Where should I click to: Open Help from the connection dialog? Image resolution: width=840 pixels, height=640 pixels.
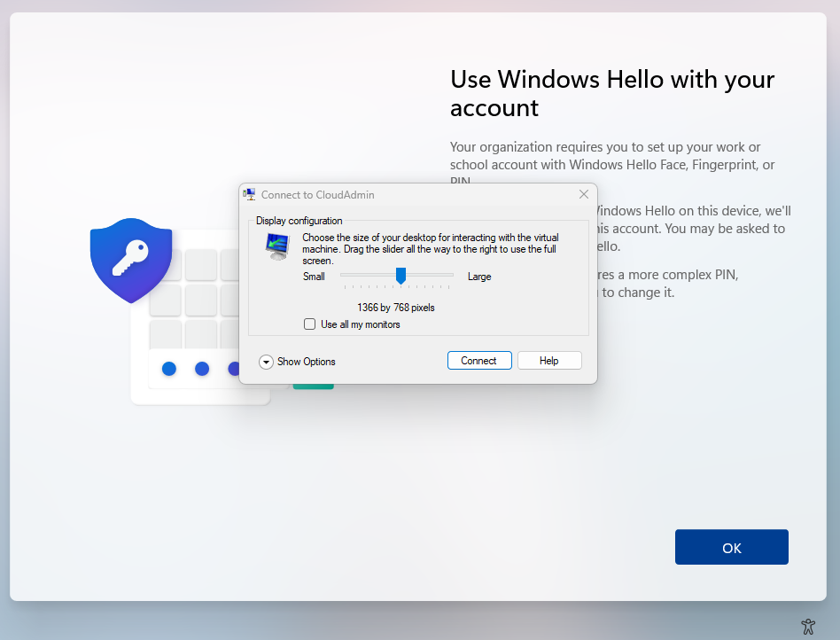click(549, 361)
